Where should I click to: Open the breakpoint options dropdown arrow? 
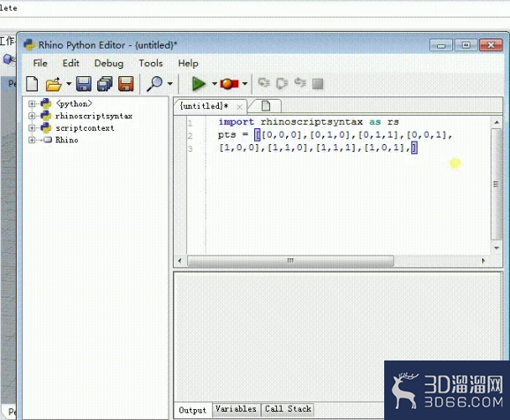pos(245,84)
